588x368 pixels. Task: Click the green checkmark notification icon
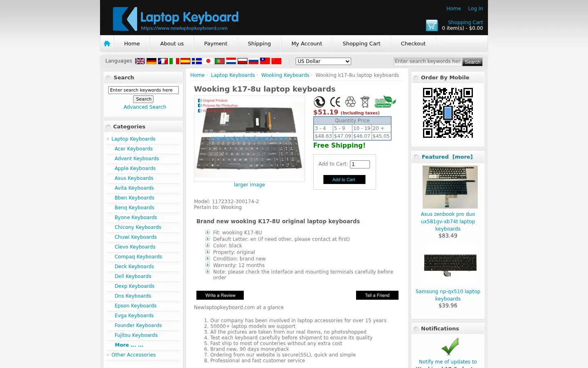tap(450, 346)
